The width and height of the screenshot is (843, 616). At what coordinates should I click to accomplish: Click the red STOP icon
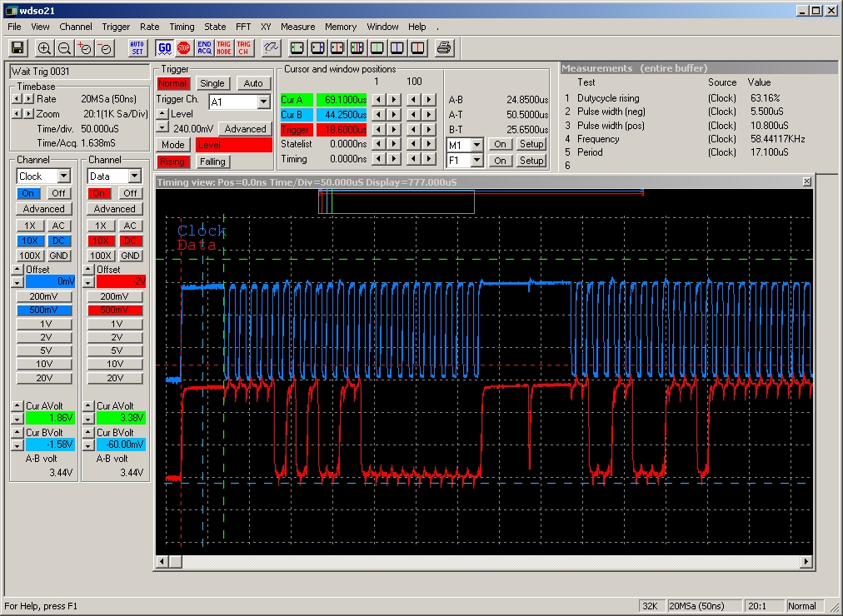point(184,48)
